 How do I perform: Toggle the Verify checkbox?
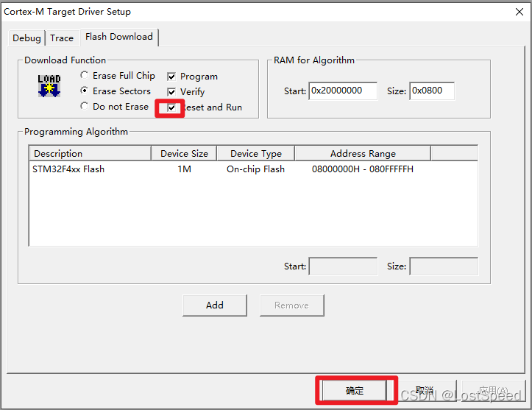pyautogui.click(x=171, y=92)
